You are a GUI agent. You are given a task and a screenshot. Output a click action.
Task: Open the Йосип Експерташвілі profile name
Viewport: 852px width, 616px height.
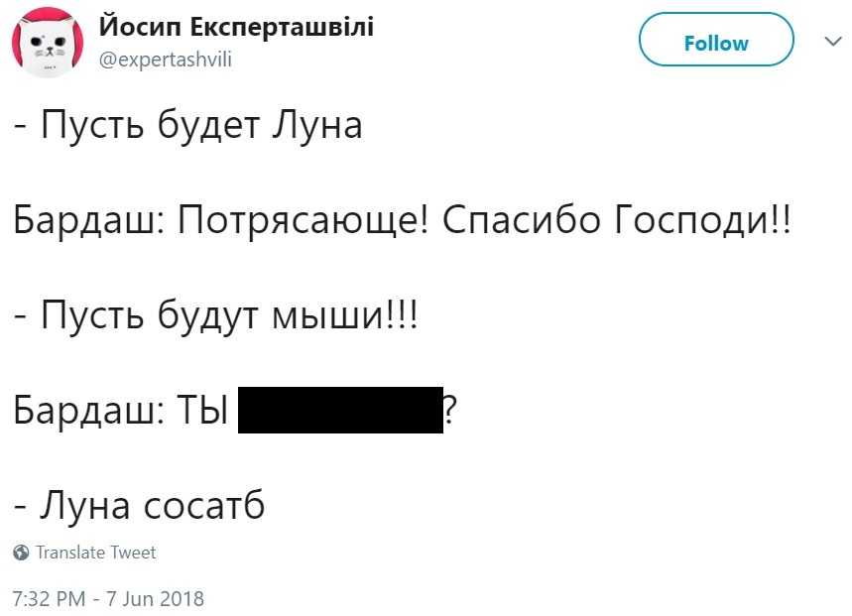pyautogui.click(x=236, y=27)
